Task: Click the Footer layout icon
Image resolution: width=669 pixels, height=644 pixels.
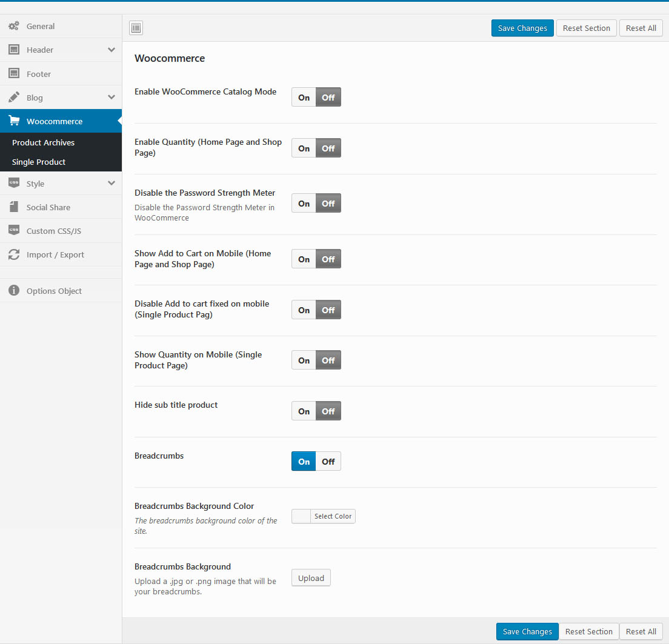Action: 13,73
